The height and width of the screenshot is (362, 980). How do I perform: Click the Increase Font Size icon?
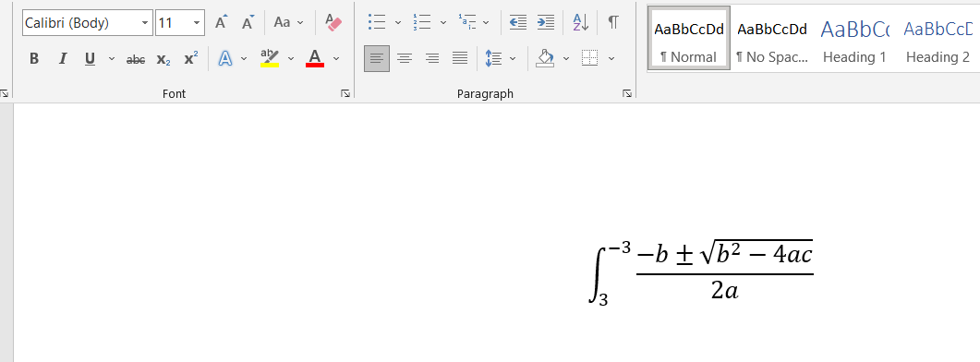[221, 22]
